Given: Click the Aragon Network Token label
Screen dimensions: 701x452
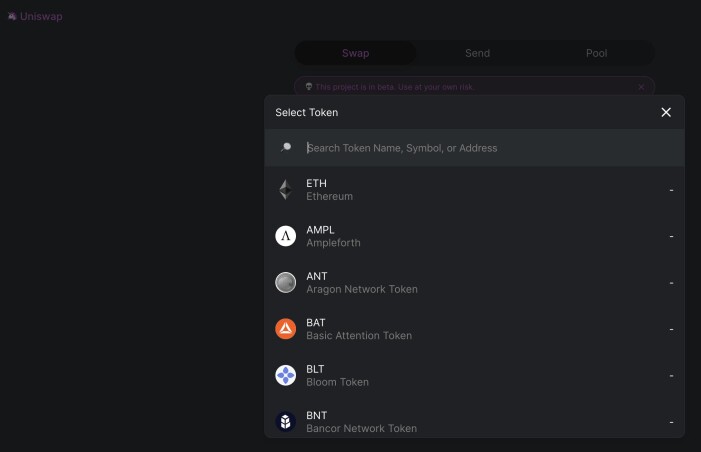Looking at the screenshot, I should point(362,289).
